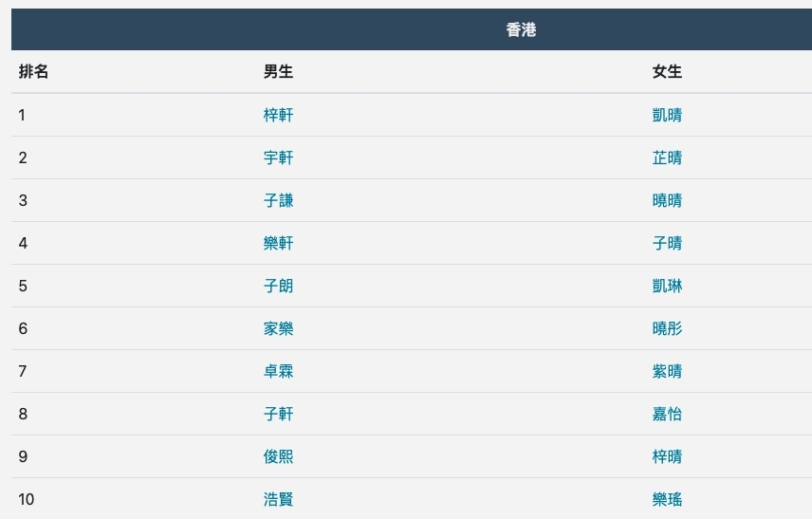Open the boy name 俊熙 link
Image resolution: width=812 pixels, height=519 pixels.
[278, 456]
